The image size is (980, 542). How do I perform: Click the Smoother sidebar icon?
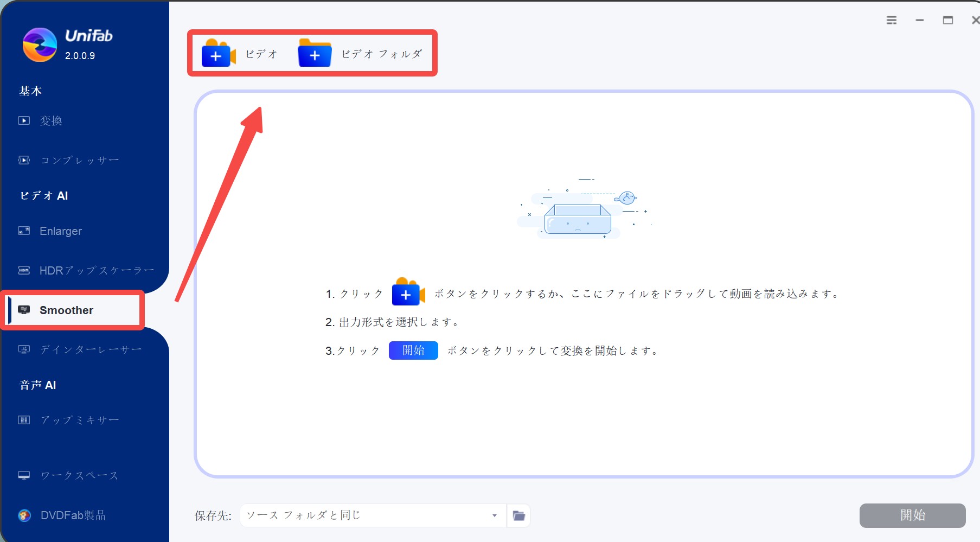(24, 310)
